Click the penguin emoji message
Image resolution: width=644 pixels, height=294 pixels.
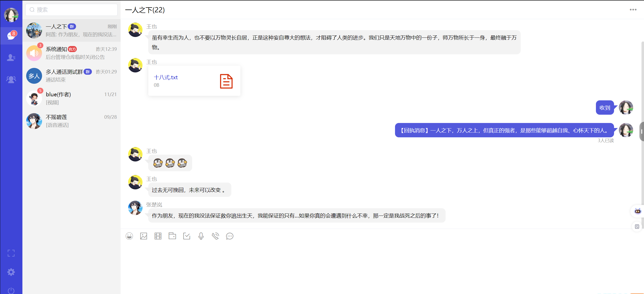click(x=170, y=163)
